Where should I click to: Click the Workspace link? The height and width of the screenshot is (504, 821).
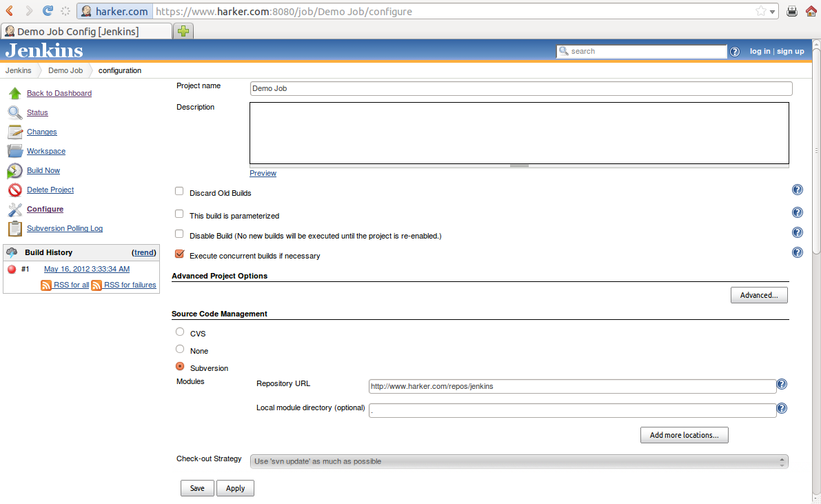46,152
